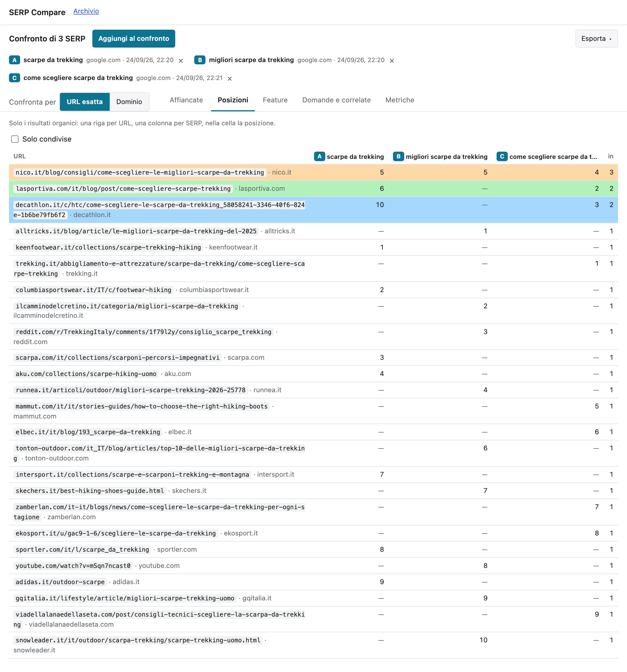The height and width of the screenshot is (672, 627).
Task: Click the runnea.it articoli URL
Action: point(130,390)
